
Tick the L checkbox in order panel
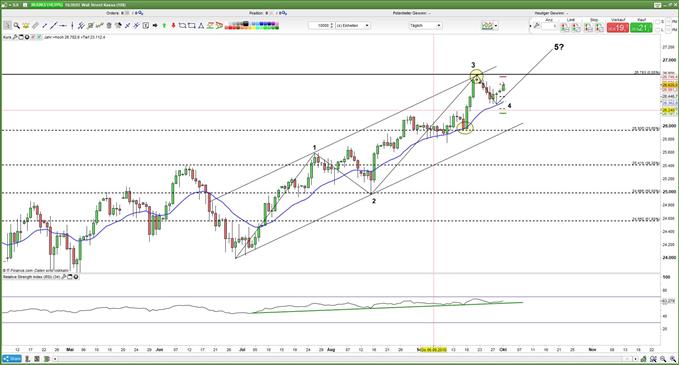click(x=658, y=29)
